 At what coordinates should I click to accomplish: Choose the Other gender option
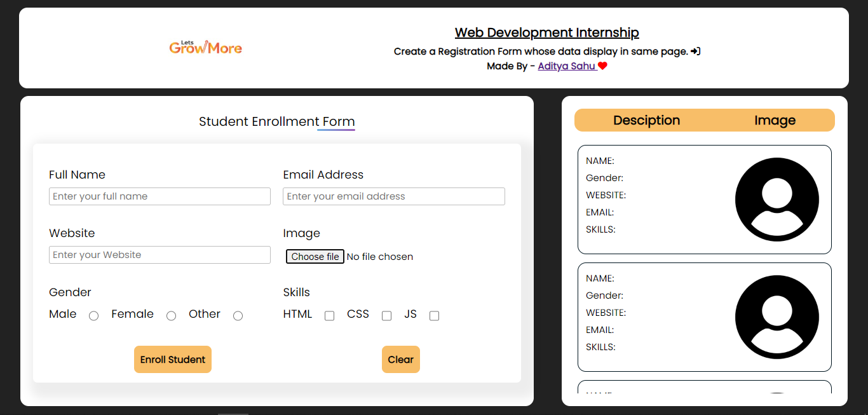click(x=238, y=315)
